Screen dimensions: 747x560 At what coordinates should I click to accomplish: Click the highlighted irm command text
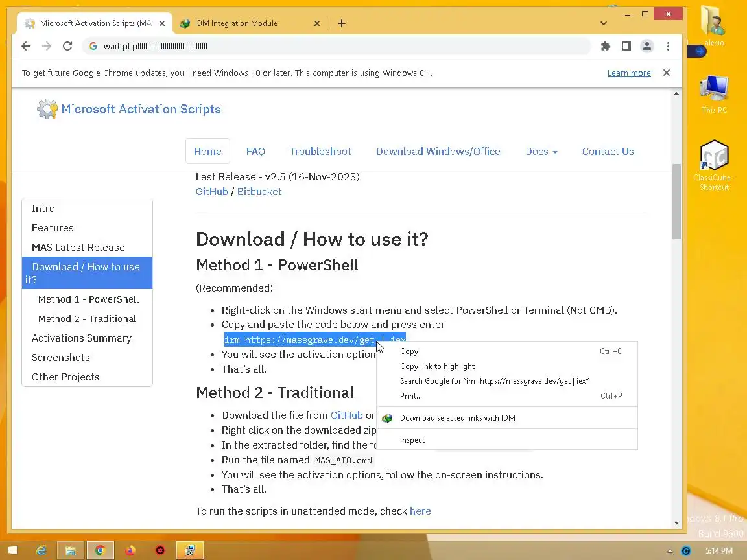[x=300, y=340]
